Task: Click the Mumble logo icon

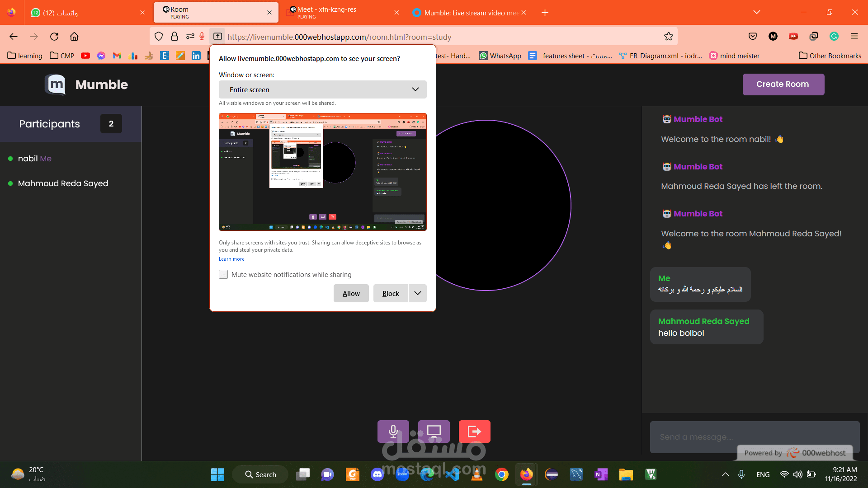Action: 56,84
